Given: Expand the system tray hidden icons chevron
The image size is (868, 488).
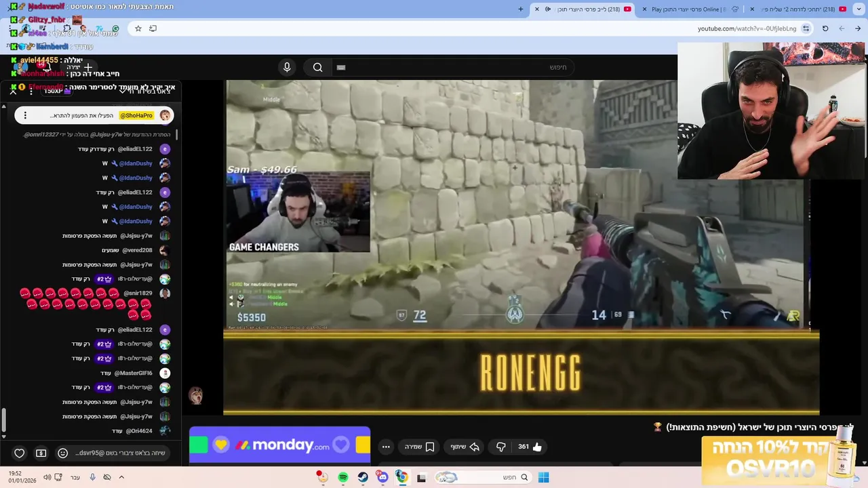Looking at the screenshot, I should pos(121,477).
